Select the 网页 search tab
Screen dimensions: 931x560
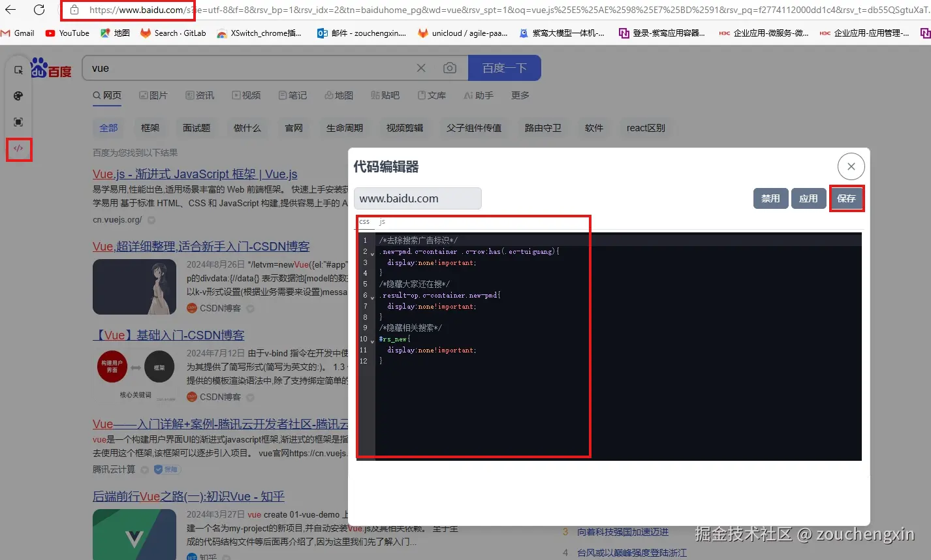point(107,95)
